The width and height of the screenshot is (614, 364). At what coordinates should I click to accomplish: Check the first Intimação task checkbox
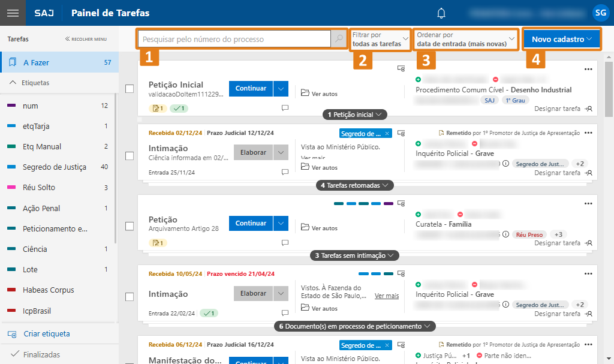(130, 156)
